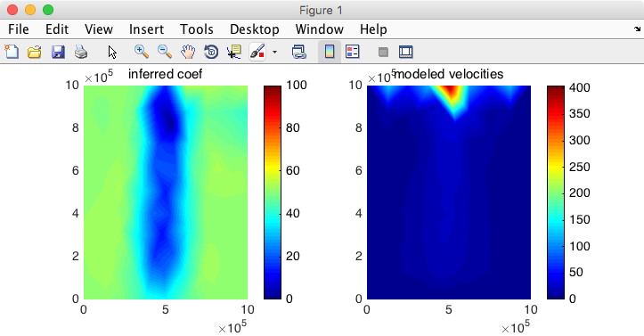
Task: Open file with the folder icon
Action: tap(35, 52)
